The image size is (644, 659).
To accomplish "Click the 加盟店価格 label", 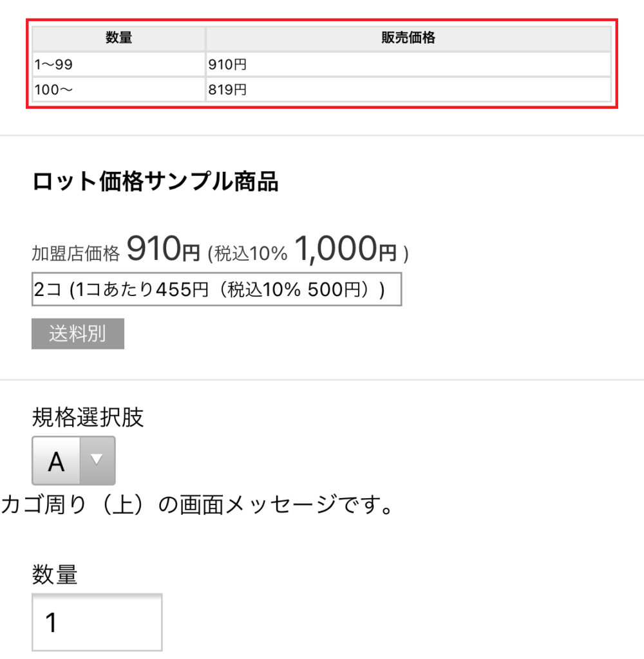I will (76, 254).
